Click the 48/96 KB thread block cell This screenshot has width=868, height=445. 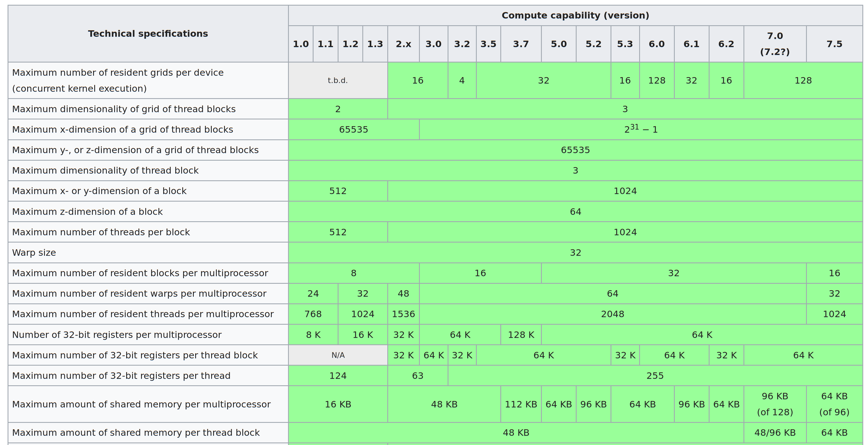[x=775, y=433]
